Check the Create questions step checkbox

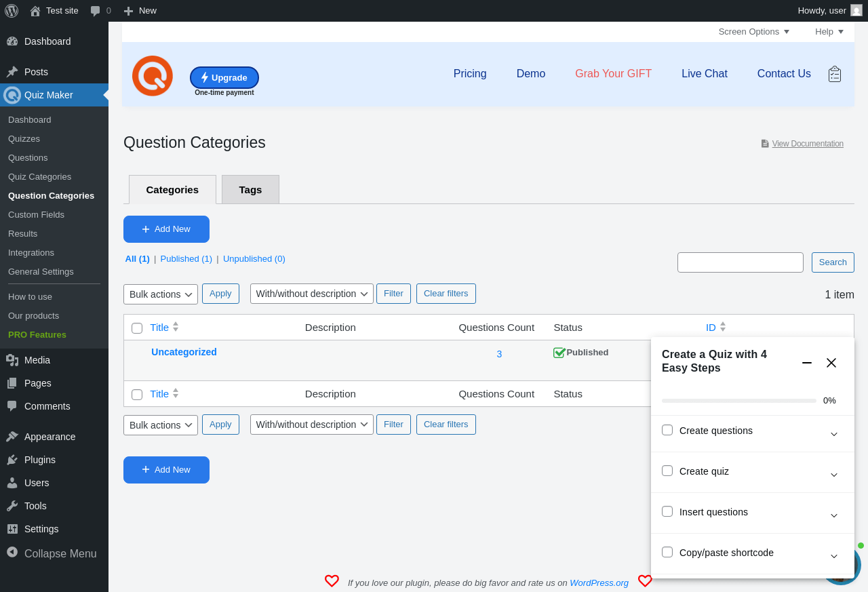(x=667, y=430)
